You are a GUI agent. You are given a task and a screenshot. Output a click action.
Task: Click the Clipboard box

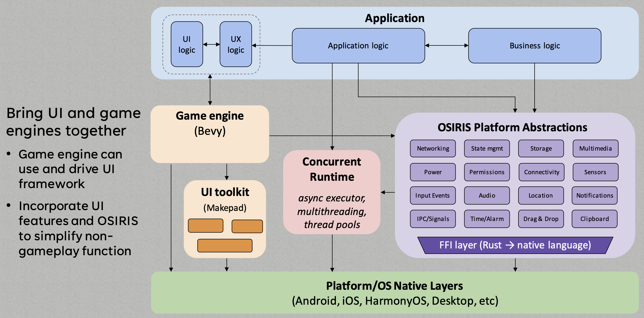594,219
